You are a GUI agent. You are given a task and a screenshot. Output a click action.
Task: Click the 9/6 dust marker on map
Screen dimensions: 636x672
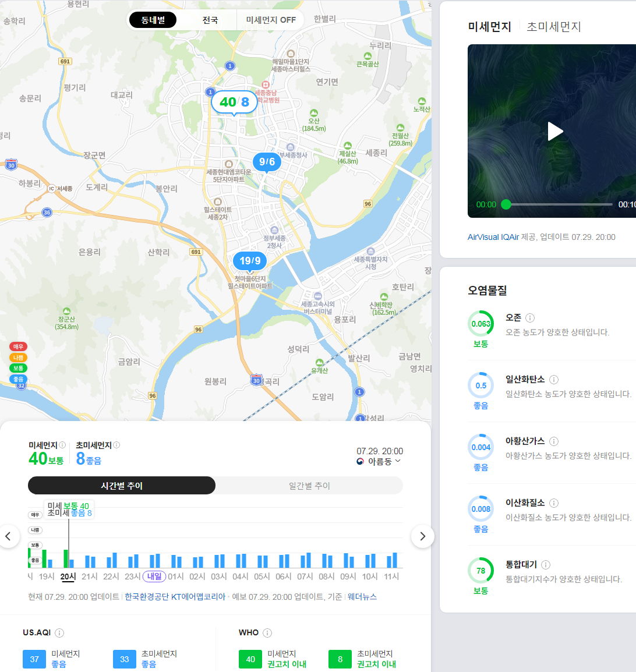coord(267,161)
